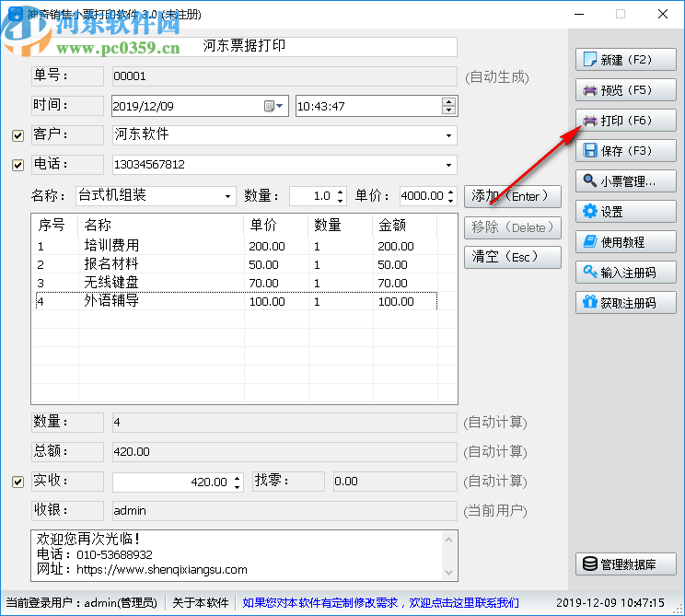Click the 金额 column header
Screen dimensions: 685x616
(404, 226)
